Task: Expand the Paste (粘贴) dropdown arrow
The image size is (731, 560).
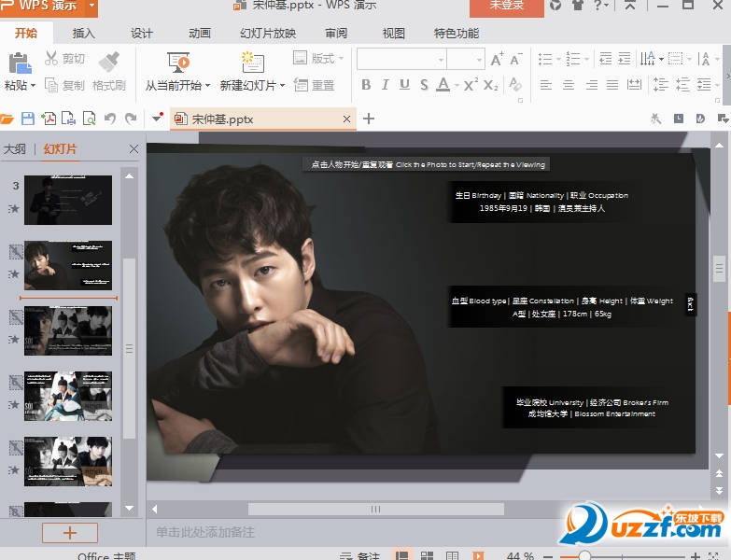Action: (x=33, y=86)
